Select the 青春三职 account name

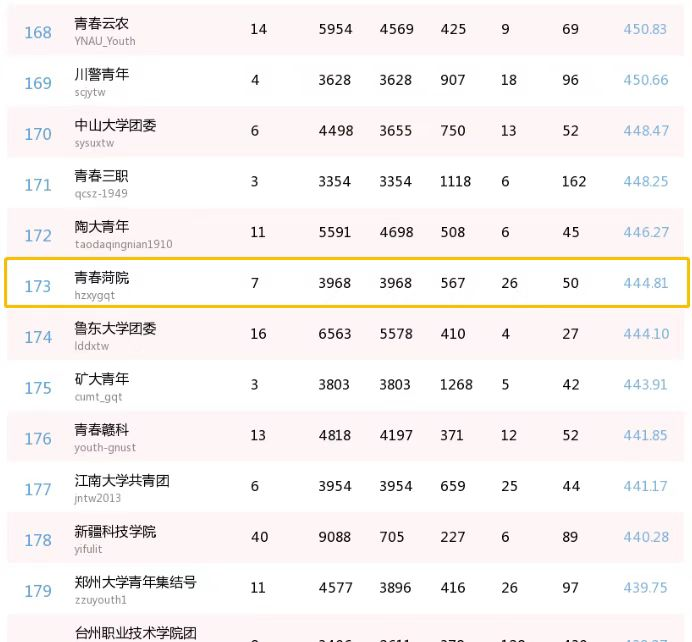click(102, 176)
